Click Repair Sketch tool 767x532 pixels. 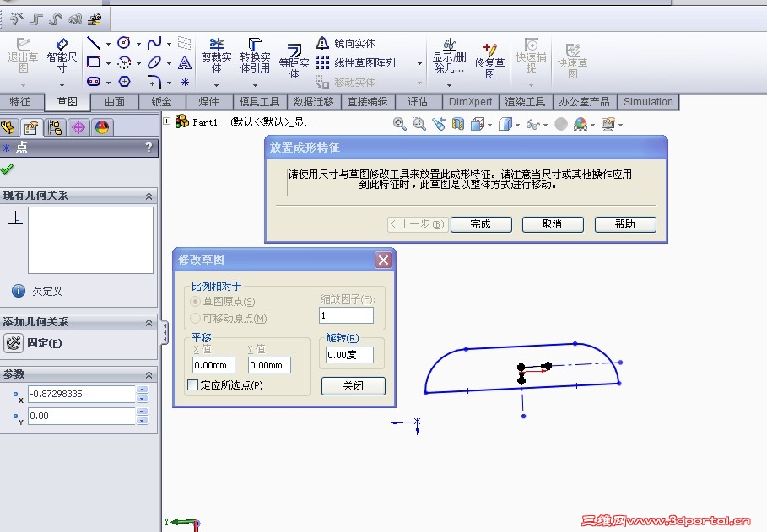click(x=489, y=61)
